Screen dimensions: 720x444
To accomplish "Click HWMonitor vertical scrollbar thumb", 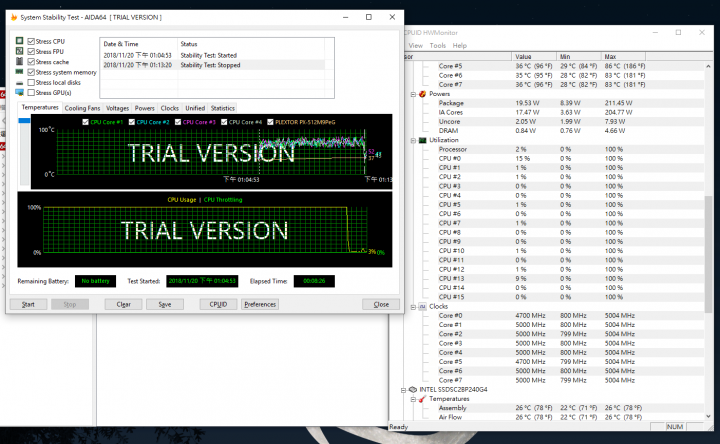I will pyautogui.click(x=709, y=253).
